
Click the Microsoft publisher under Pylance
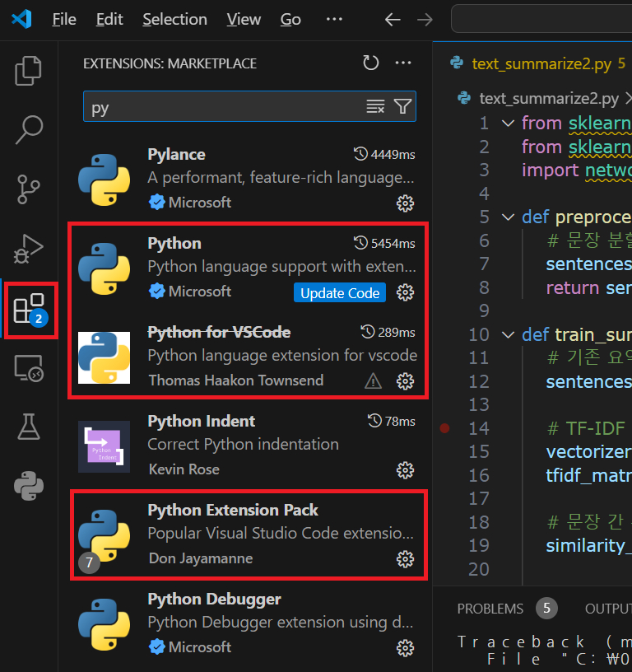(199, 203)
